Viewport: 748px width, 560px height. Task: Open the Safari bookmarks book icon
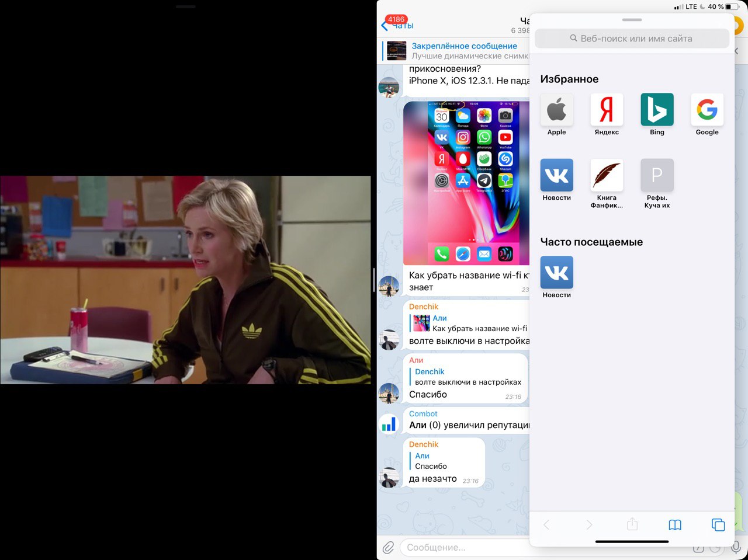coord(675,525)
